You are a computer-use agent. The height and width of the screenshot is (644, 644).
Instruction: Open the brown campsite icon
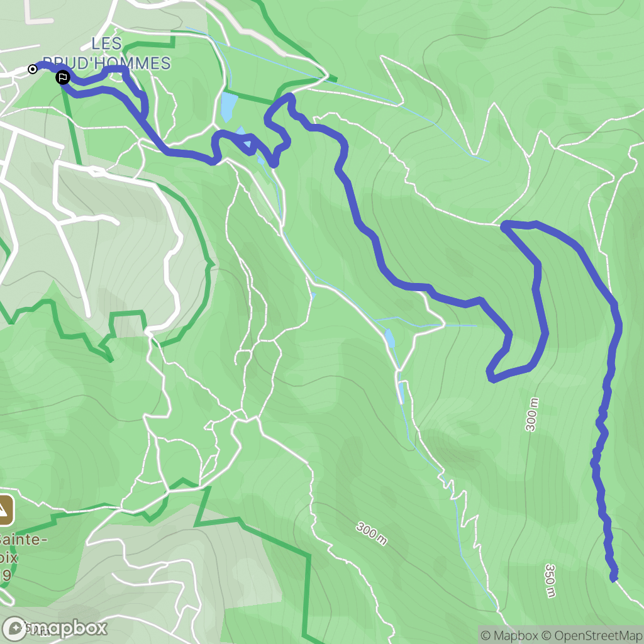[6, 511]
